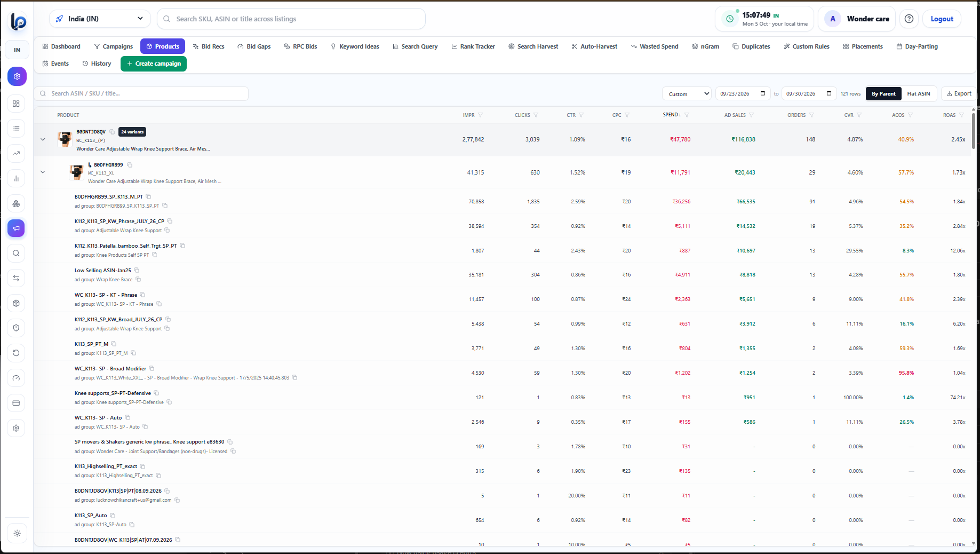Open calendar for end date 09/30/2026

coord(829,93)
